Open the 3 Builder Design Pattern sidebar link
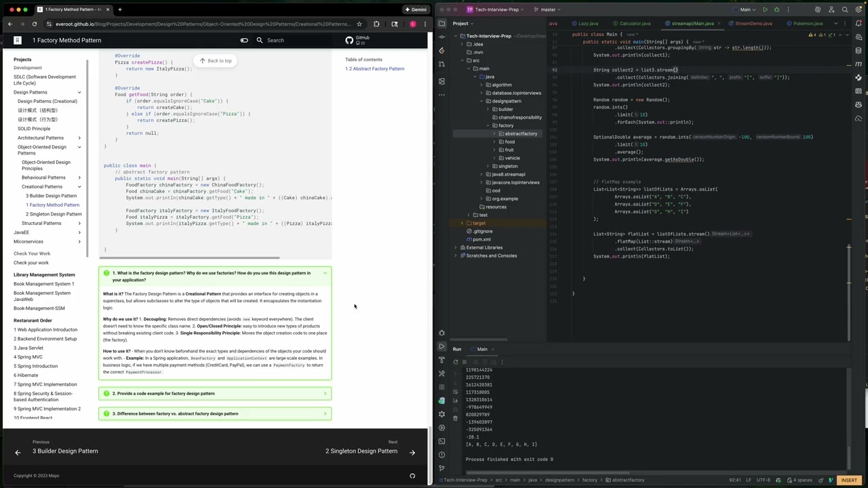 point(51,196)
